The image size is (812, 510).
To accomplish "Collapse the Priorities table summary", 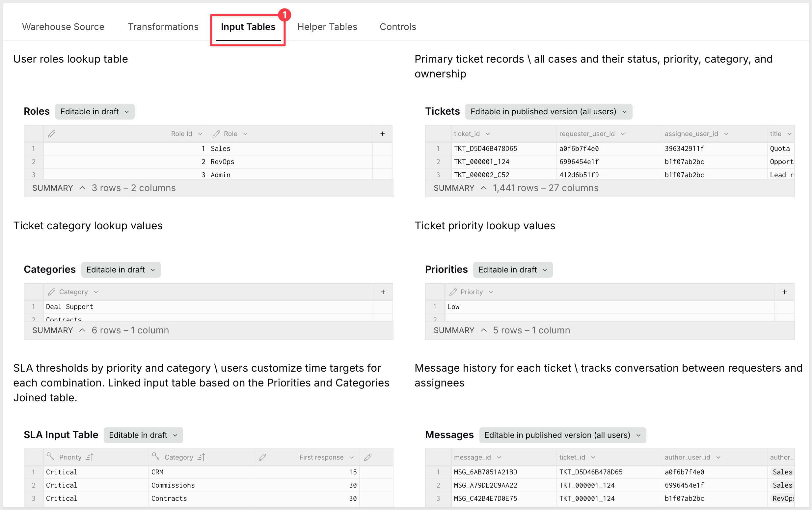I will pos(483,330).
